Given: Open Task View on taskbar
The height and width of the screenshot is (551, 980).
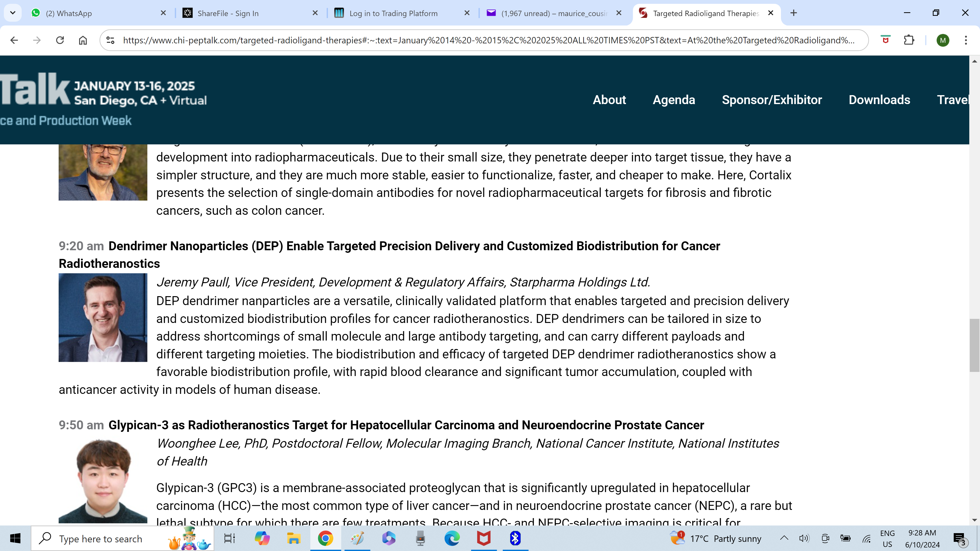Looking at the screenshot, I should (x=229, y=539).
